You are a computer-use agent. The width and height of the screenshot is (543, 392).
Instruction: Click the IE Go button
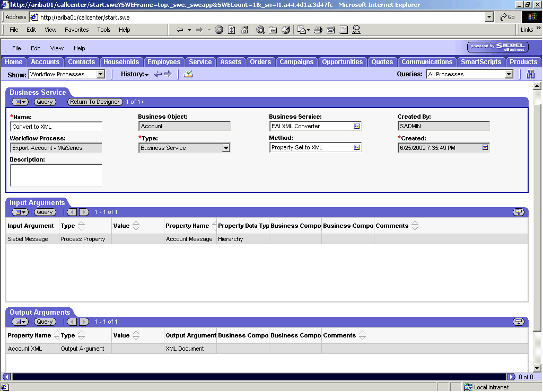pyautogui.click(x=507, y=17)
